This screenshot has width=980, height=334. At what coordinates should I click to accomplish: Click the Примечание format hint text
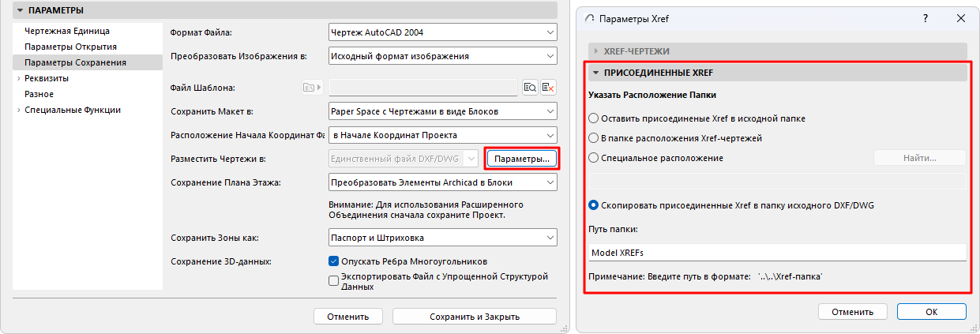click(706, 276)
